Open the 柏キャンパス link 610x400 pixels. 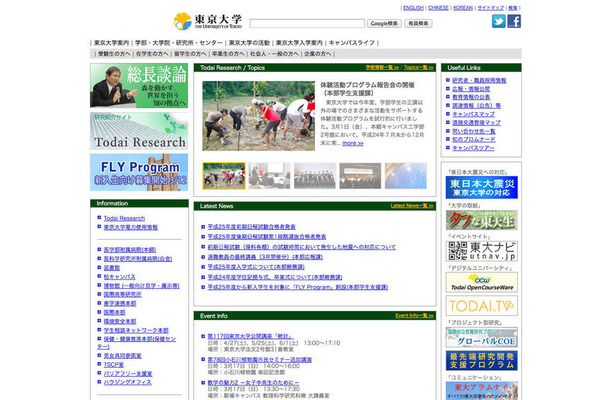pos(119,277)
